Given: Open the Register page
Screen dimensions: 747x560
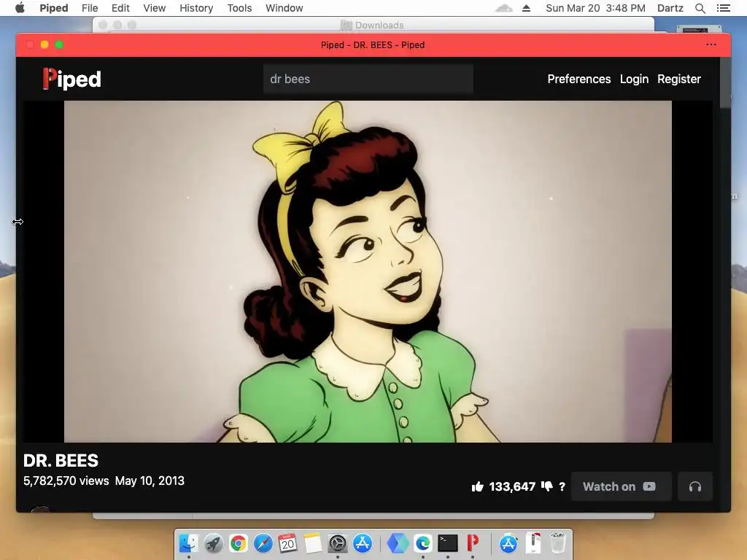Looking at the screenshot, I should coord(679,79).
